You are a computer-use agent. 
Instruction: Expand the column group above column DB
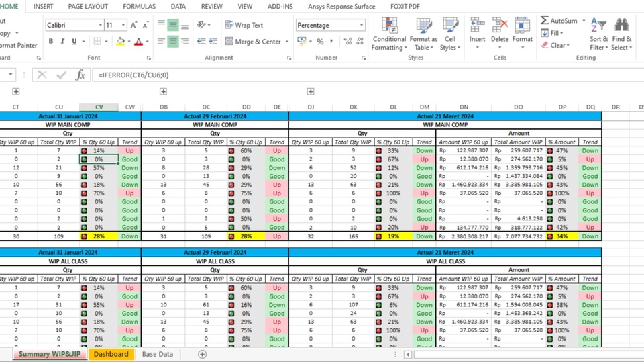click(163, 91)
